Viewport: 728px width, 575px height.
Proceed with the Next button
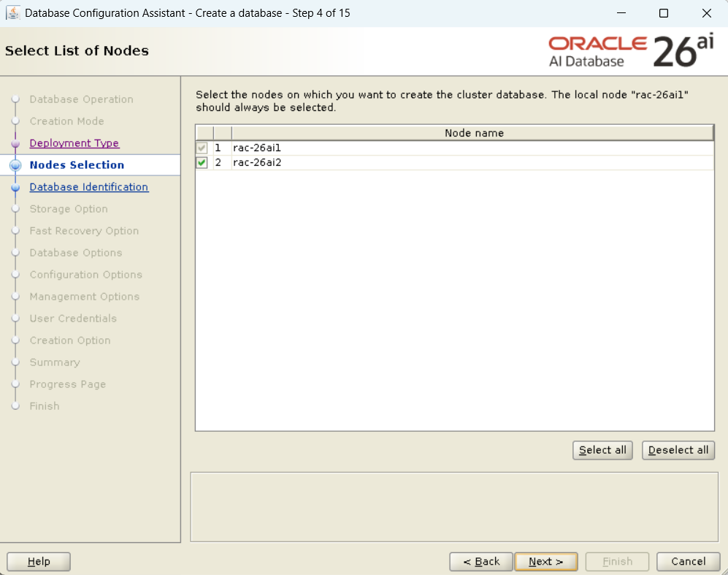[x=545, y=561]
